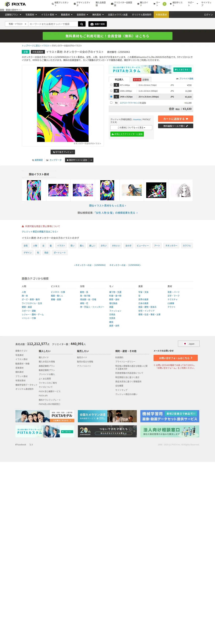Open the black-and-white sketch similar thumbnail
The height and width of the screenshot is (644, 215).
coord(181,190)
